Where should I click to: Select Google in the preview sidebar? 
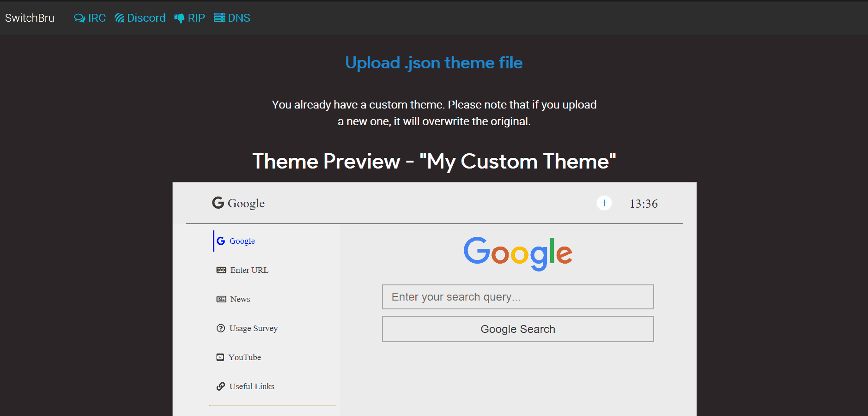click(x=242, y=241)
